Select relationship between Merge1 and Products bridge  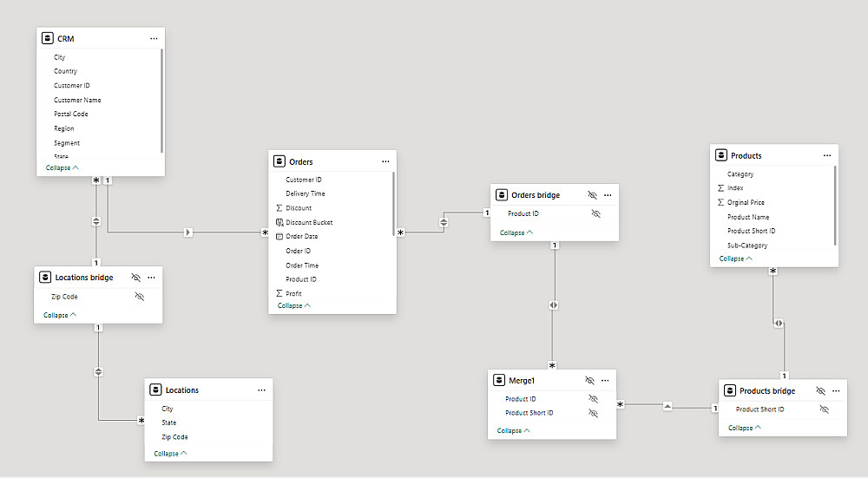(x=667, y=407)
